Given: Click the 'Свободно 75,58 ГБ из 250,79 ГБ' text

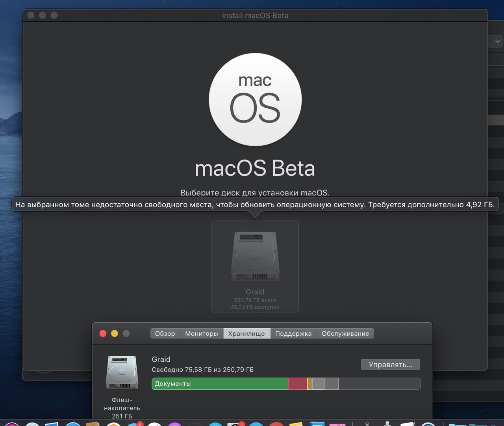Looking at the screenshot, I should tap(203, 370).
